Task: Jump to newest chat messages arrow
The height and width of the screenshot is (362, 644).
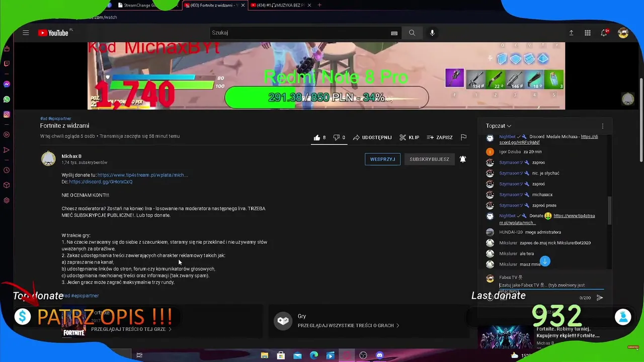Action: point(545,261)
